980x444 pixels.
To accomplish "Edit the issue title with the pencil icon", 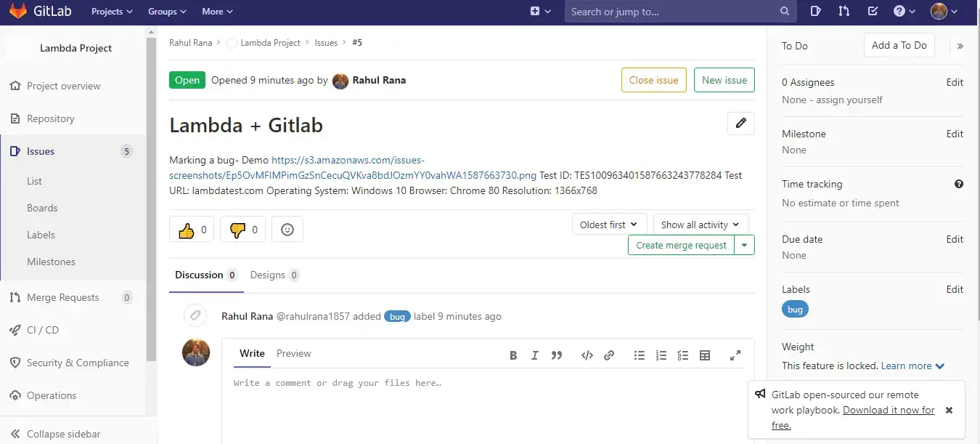I will [740, 124].
